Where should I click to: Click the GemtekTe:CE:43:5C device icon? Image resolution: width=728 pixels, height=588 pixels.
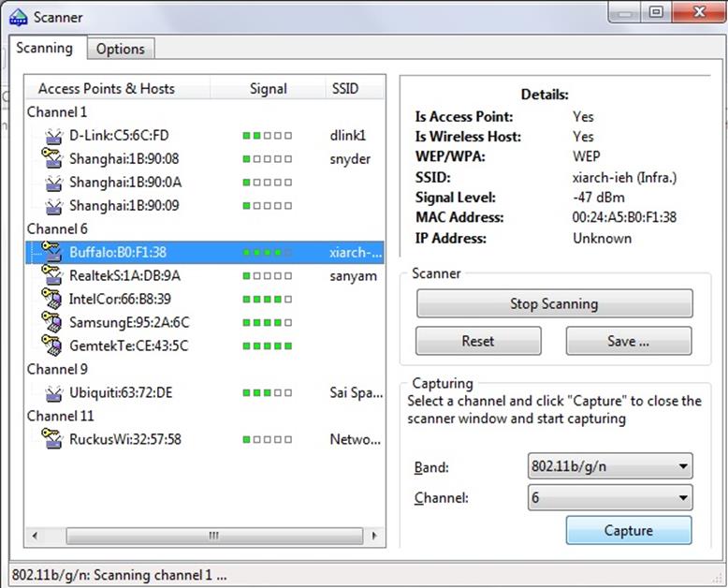tap(52, 345)
